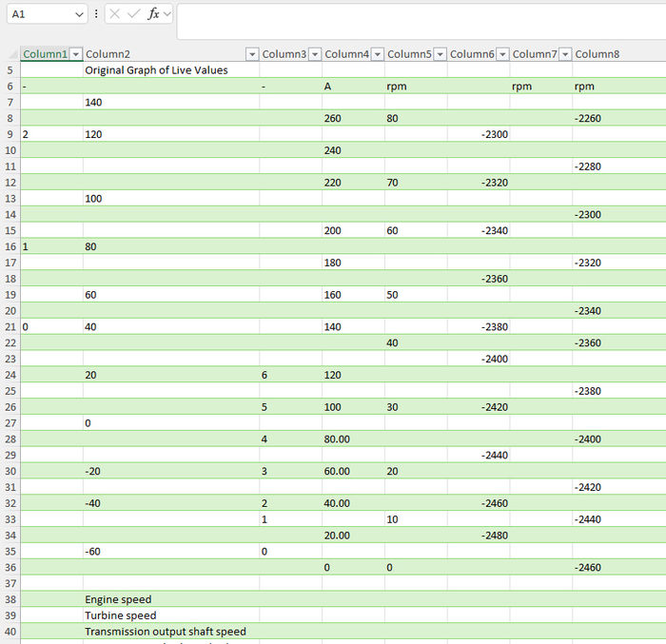Select the Column8 header cell
Image resolution: width=666 pixels, height=644 pixels.
coord(618,54)
